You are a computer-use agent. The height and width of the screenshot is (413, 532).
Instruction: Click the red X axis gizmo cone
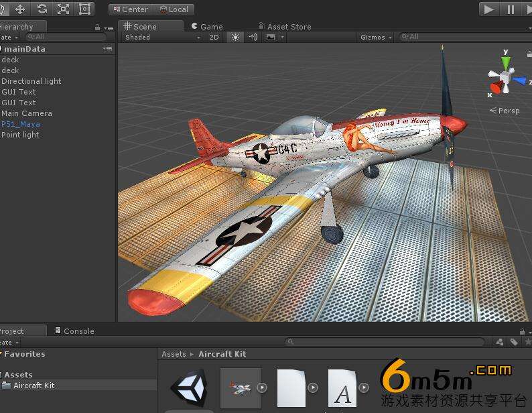pos(495,88)
